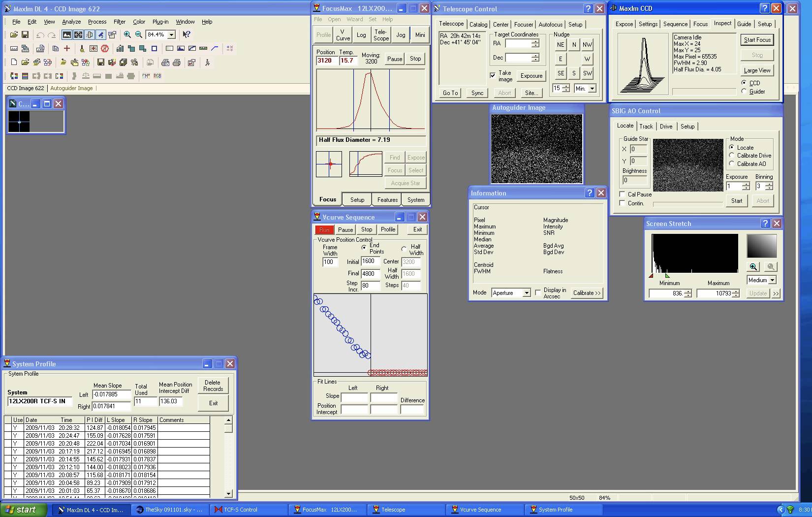Click the Delete Records button
The width and height of the screenshot is (812, 517).
coord(213,386)
